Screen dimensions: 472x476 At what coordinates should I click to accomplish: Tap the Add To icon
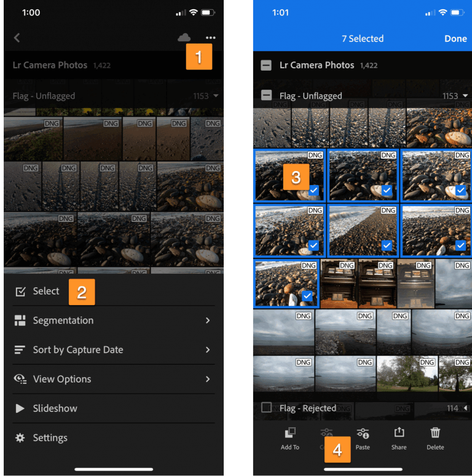[x=290, y=437]
